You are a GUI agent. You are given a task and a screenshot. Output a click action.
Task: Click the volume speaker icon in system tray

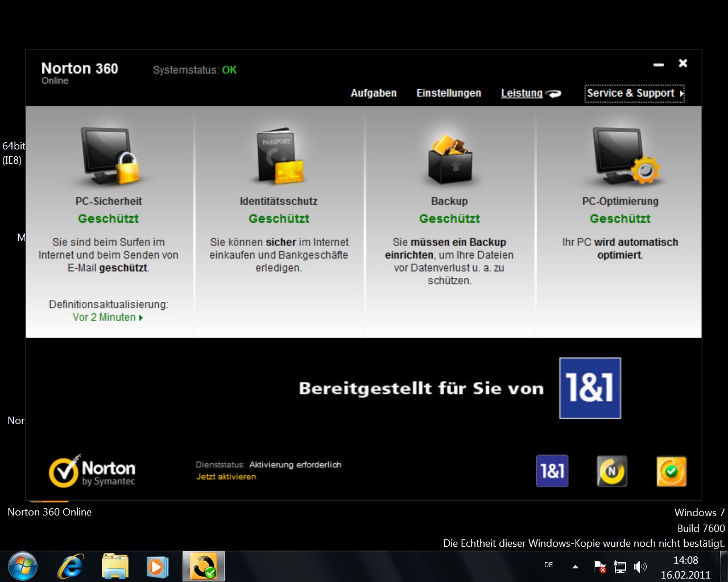[640, 567]
